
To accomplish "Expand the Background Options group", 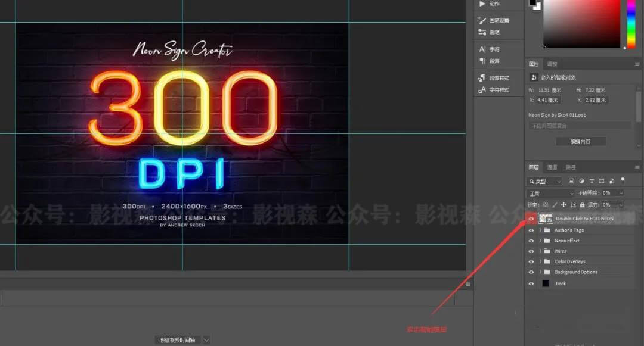I will (x=540, y=272).
